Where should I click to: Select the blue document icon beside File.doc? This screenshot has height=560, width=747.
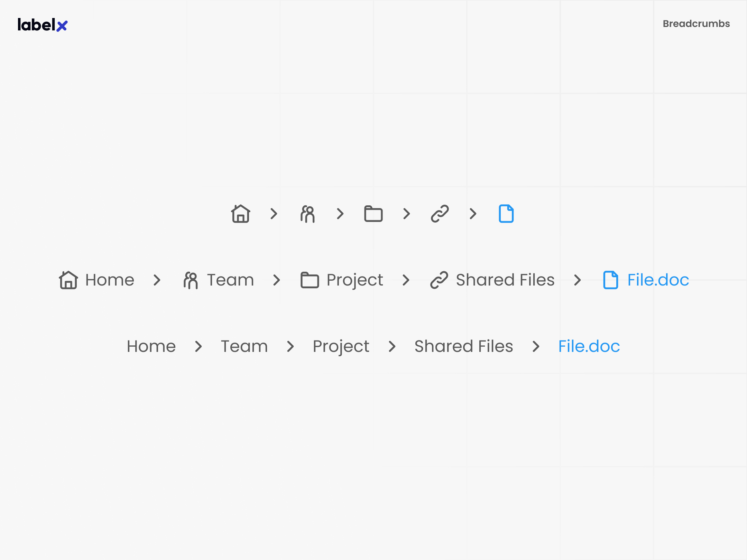[x=610, y=280]
